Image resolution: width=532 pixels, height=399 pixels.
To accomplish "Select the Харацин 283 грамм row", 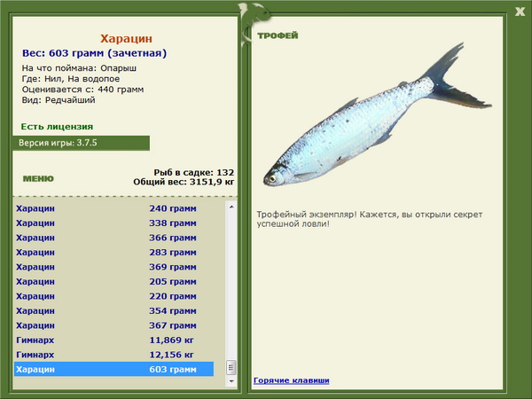I will (114, 253).
